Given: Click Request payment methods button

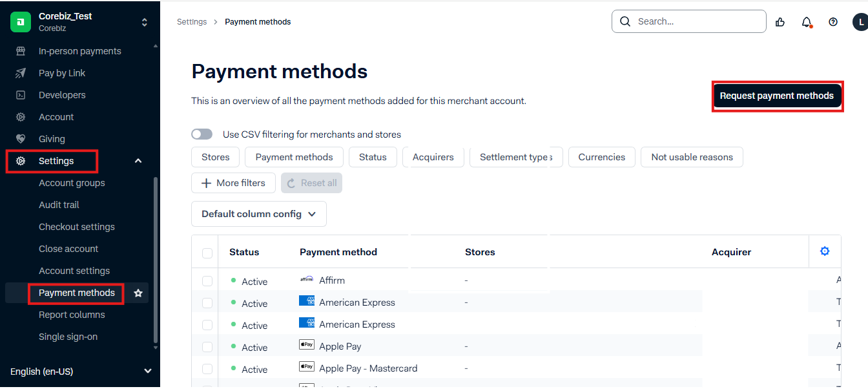Looking at the screenshot, I should pos(777,96).
